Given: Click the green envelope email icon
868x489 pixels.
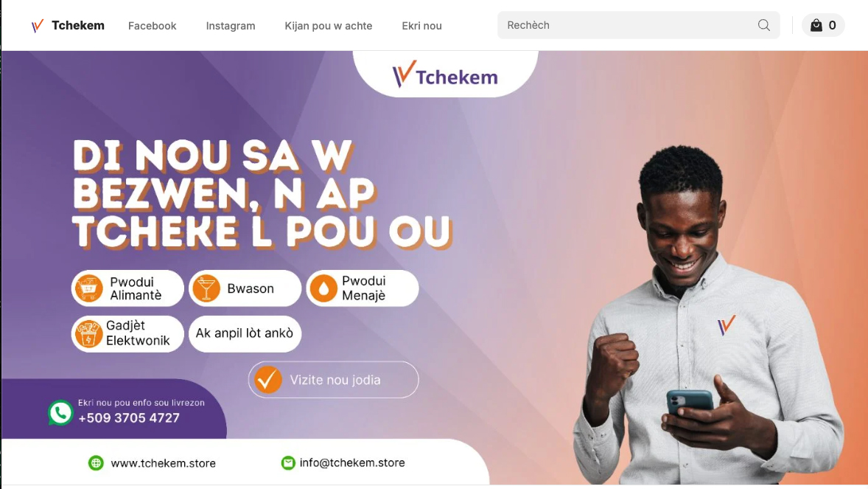Looking at the screenshot, I should coord(288,462).
